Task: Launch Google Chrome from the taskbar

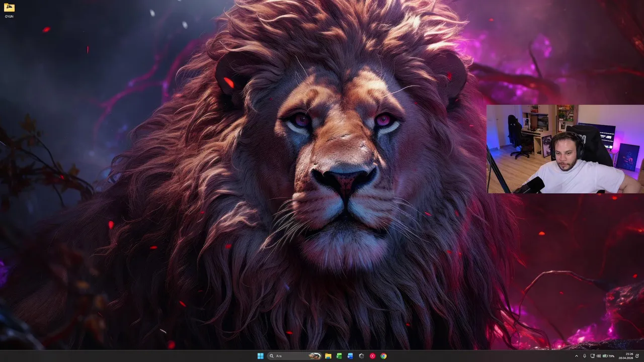Action: point(383,356)
